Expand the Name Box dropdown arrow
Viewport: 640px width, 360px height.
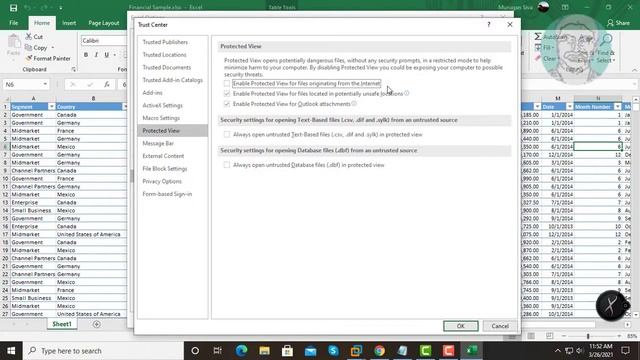click(45, 84)
